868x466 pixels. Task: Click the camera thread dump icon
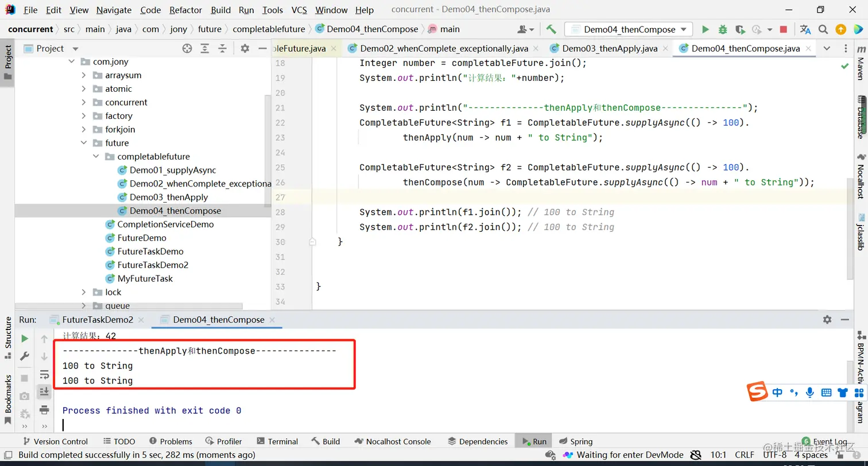point(25,396)
